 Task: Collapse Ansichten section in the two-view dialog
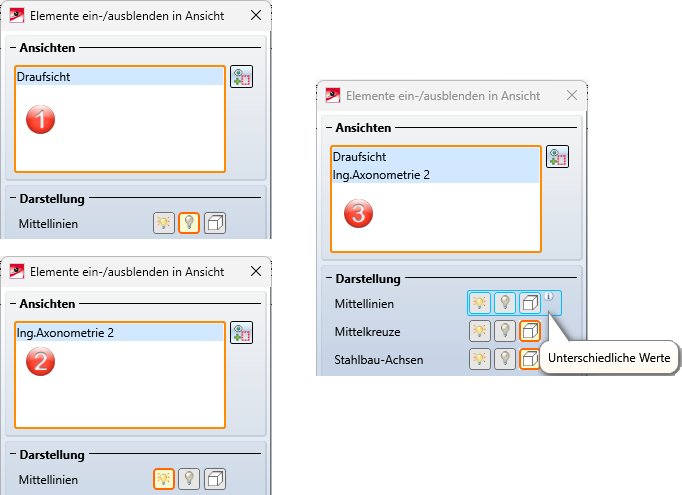(x=329, y=127)
